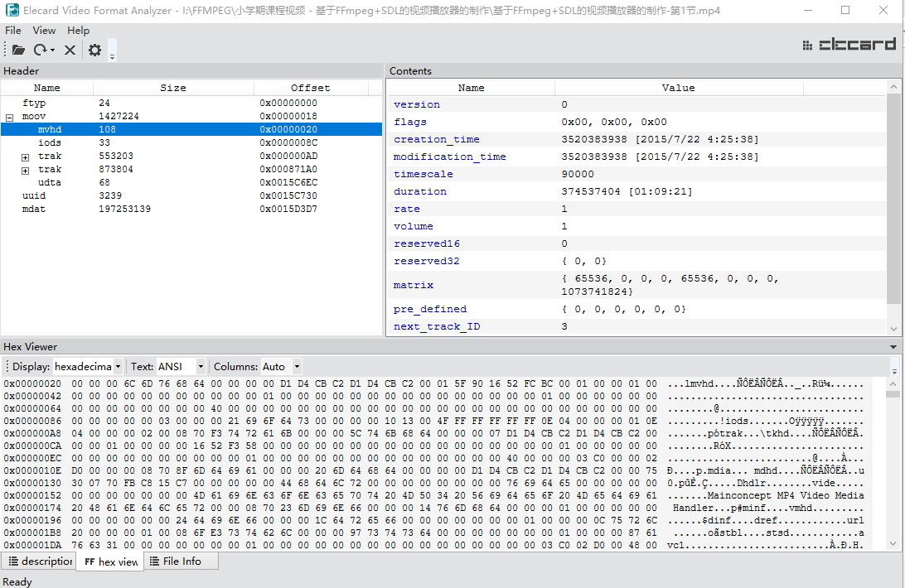Click the Contents Value column header
Screen dimensions: 905x588
[x=678, y=88]
